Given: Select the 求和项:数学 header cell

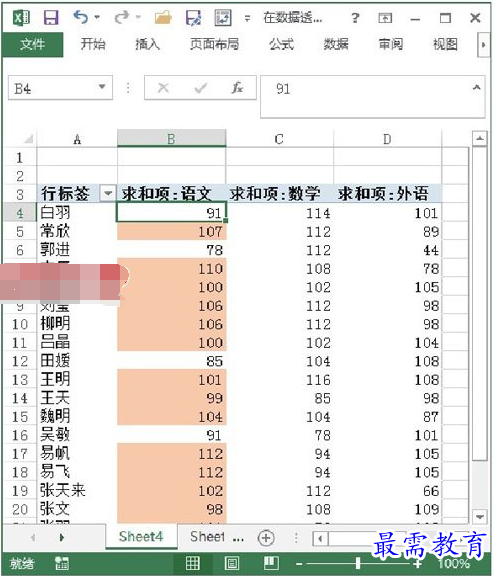Looking at the screenshot, I should [279, 193].
